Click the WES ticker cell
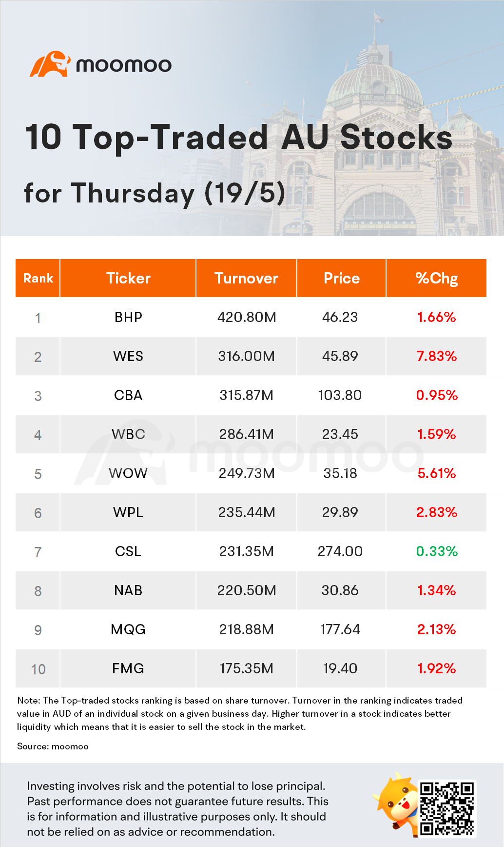Screen dimensions: 504x847 pyautogui.click(x=128, y=356)
